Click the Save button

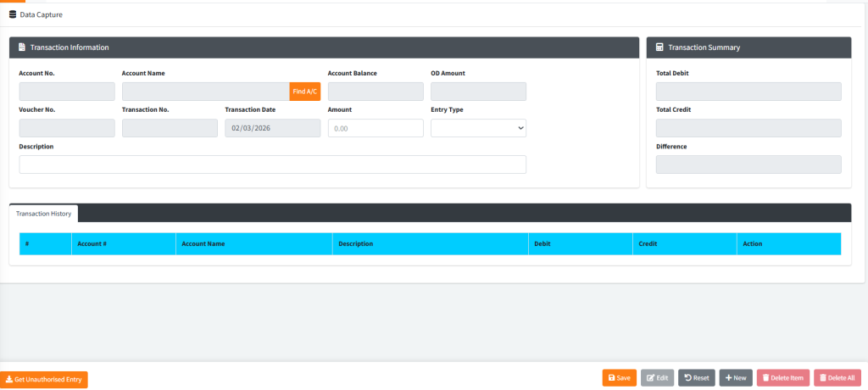pos(619,378)
